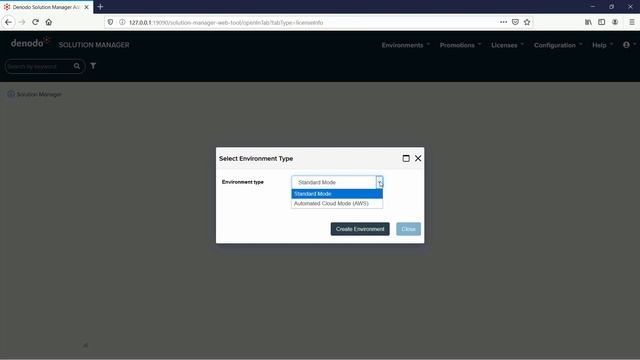Open the Help menu
Screen dimensions: 640x360
602,45
